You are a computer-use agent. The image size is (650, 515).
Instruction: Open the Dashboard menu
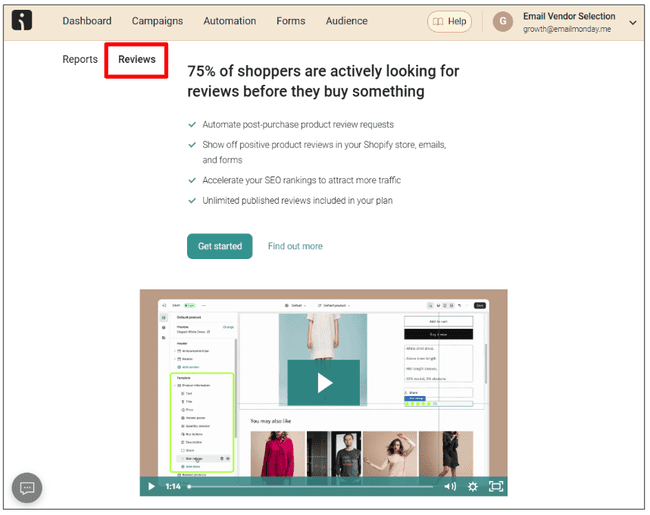pos(87,21)
